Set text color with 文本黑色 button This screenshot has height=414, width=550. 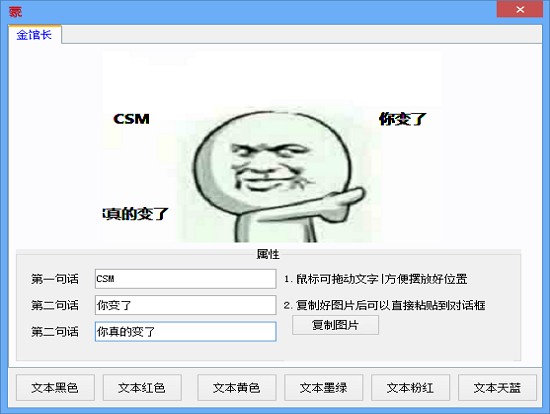(x=55, y=387)
